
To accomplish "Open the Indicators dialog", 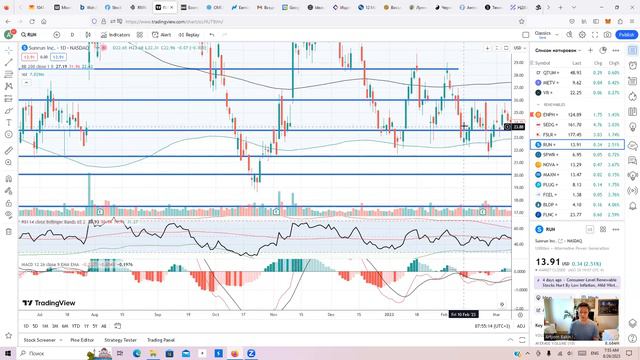I will click(x=116, y=35).
